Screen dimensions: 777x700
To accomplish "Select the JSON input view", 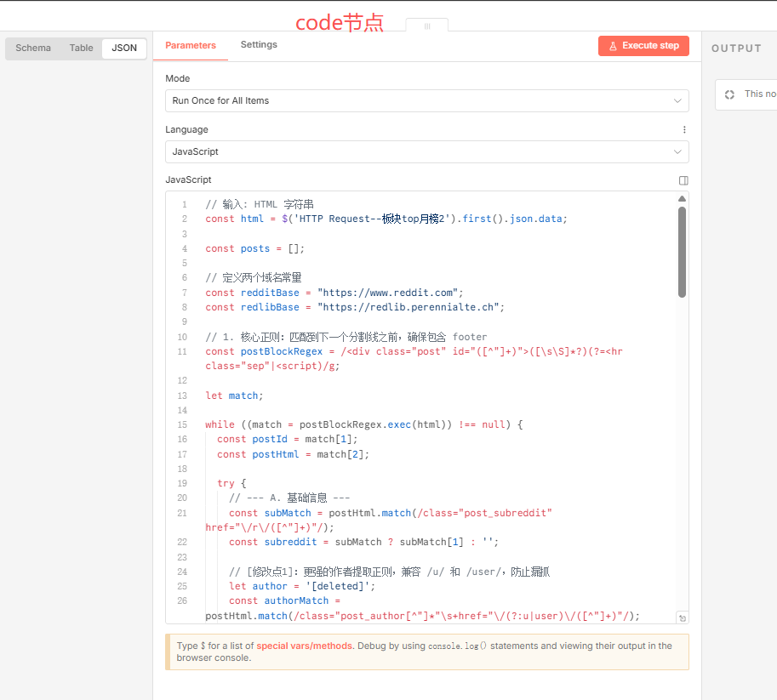I will coord(124,48).
